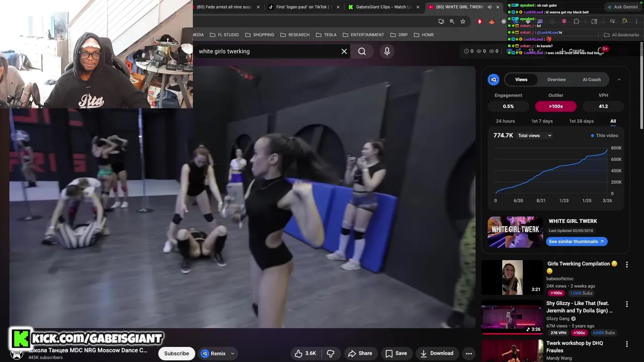Open the SHOPPING bookmark folder
Screen dimensions: 644x362
coord(260,35)
